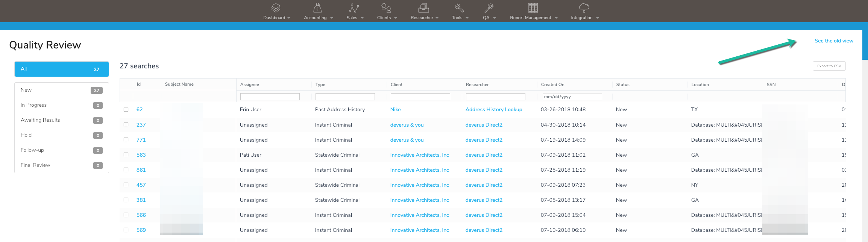Viewport: 868px width, 242px height.
Task: Show Follow-up searches
Action: (x=62, y=150)
